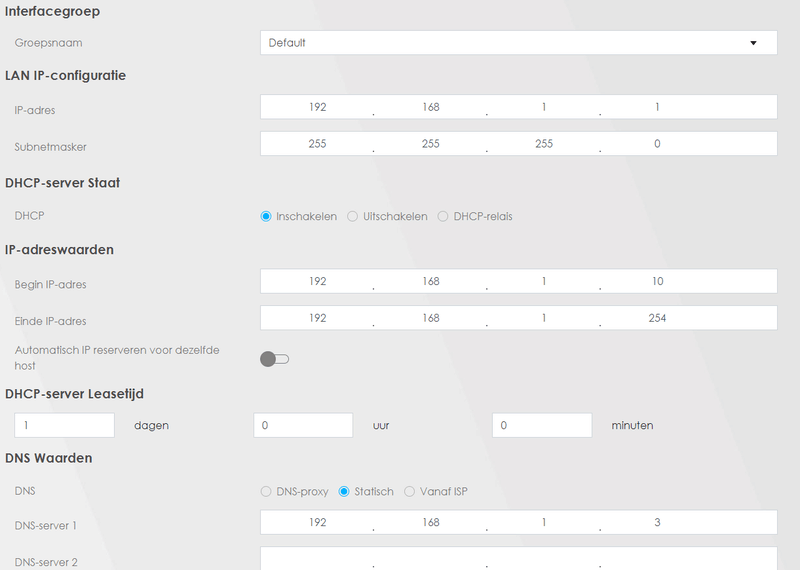Screen dimensions: 800x570
Task: Click first octet of Subnetmasker
Action: [x=317, y=143]
